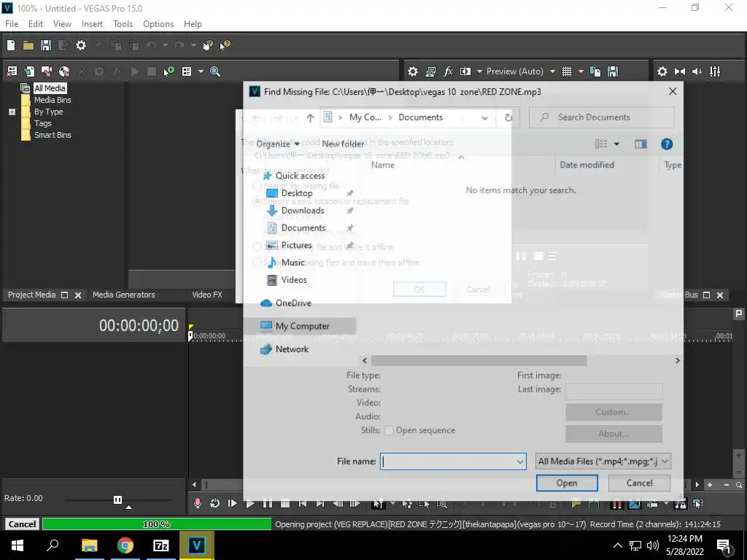Click the Save icon in main toolbar

pyautogui.click(x=46, y=45)
